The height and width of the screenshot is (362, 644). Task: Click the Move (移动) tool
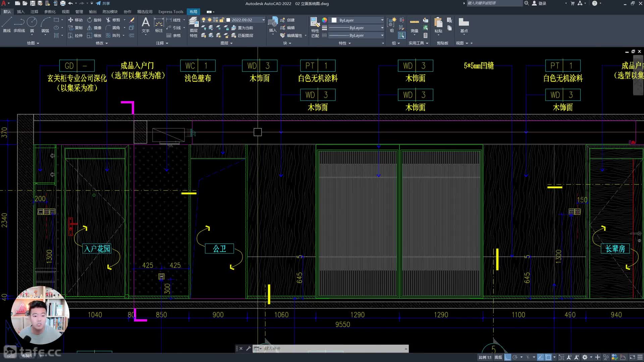click(x=75, y=20)
